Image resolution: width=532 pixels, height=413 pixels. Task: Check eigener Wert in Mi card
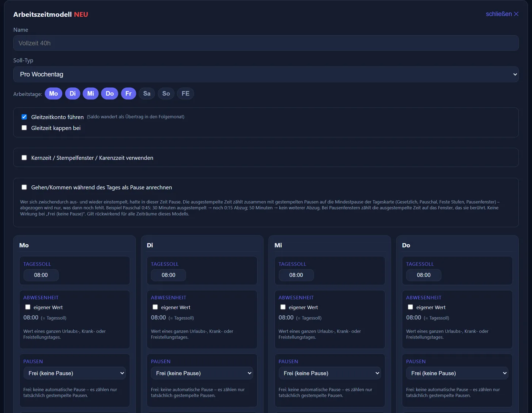[283, 307]
